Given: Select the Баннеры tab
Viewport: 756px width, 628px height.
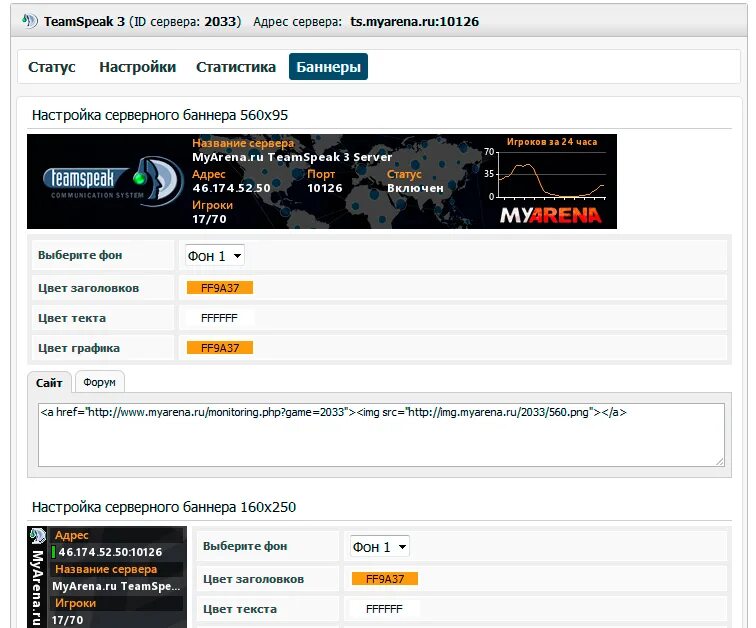Looking at the screenshot, I should (328, 67).
